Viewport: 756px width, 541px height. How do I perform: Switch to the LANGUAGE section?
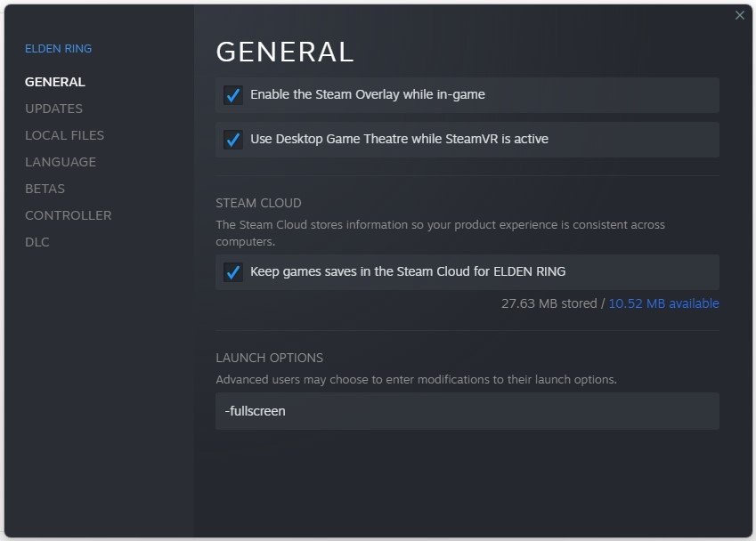point(61,162)
